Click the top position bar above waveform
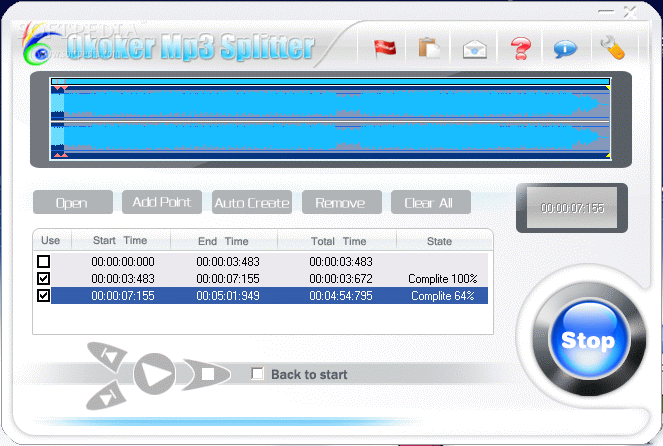The image size is (663, 446). click(330, 81)
